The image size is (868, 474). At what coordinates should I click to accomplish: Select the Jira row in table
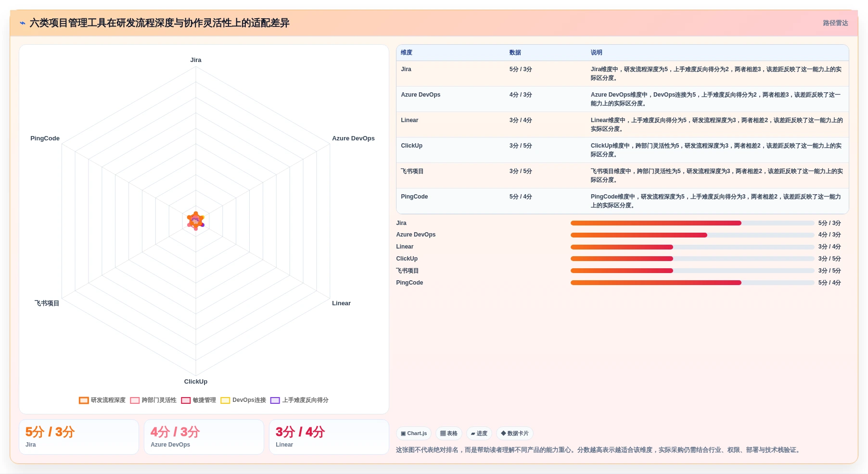[x=622, y=74]
